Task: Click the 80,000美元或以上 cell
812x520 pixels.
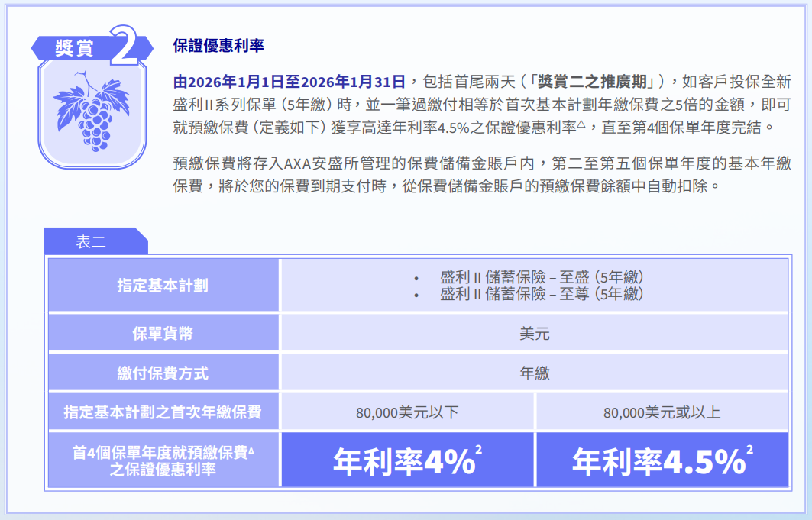Action: 662,412
